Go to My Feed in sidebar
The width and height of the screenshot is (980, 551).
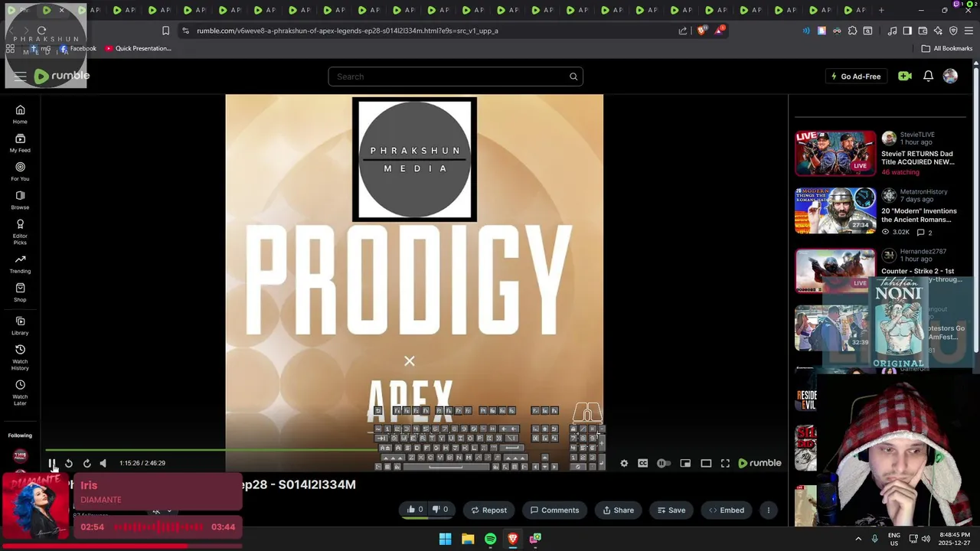(x=20, y=142)
